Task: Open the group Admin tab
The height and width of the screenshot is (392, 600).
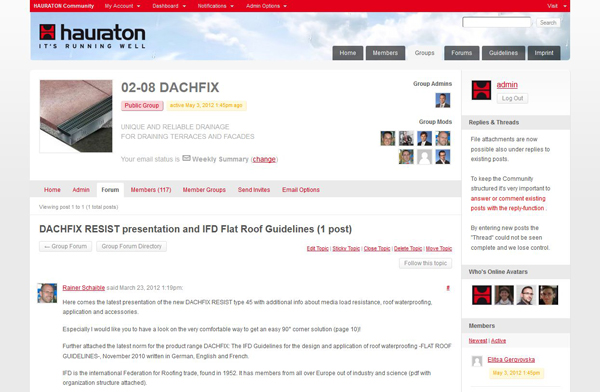Action: pos(81,189)
